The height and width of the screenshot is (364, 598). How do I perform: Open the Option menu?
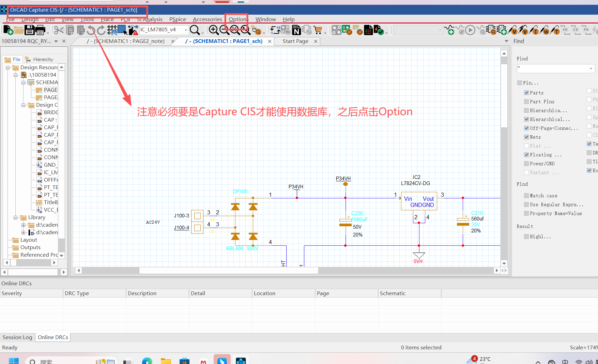pos(237,19)
